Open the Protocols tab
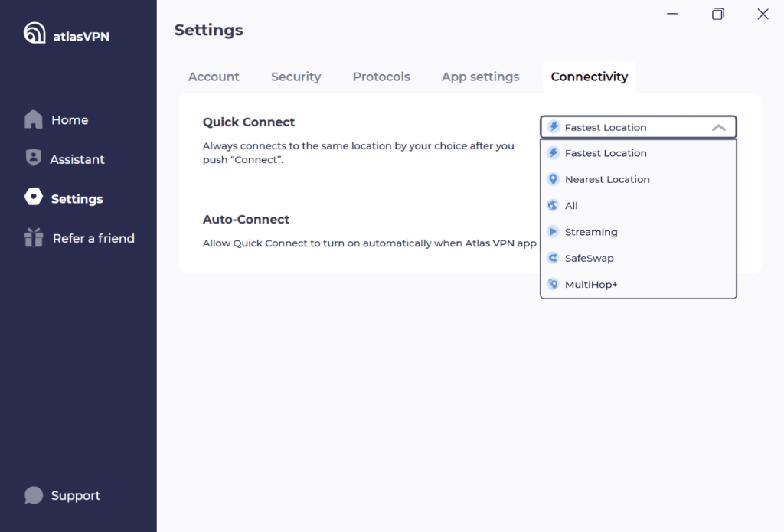Screen dimensions: 784x532 (x=381, y=77)
